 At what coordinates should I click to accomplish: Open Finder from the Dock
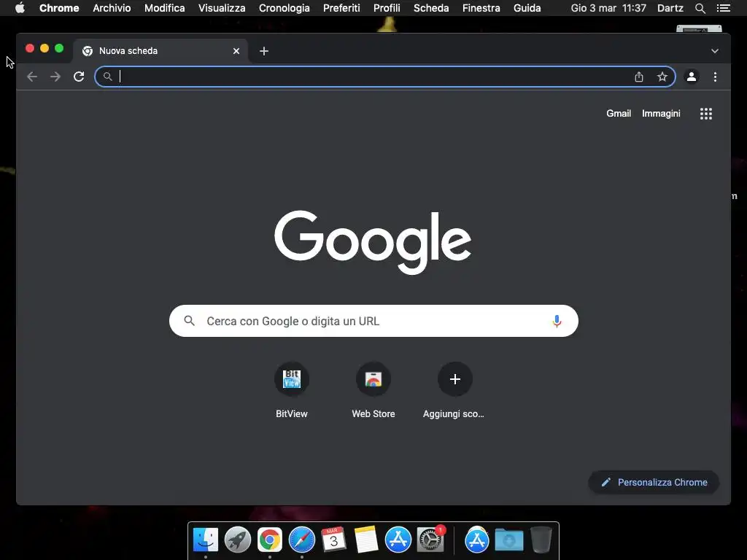(205, 540)
